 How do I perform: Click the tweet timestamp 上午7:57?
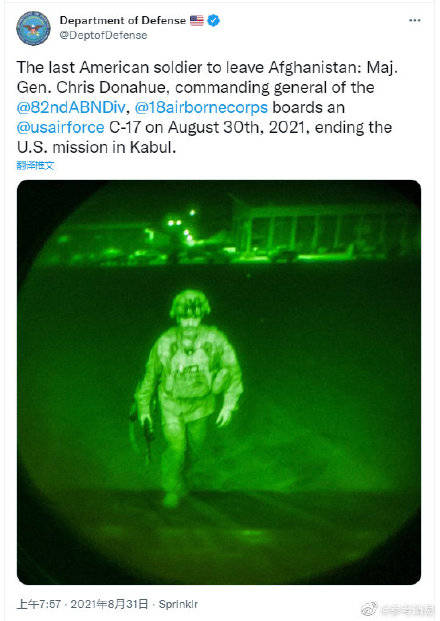(39, 604)
